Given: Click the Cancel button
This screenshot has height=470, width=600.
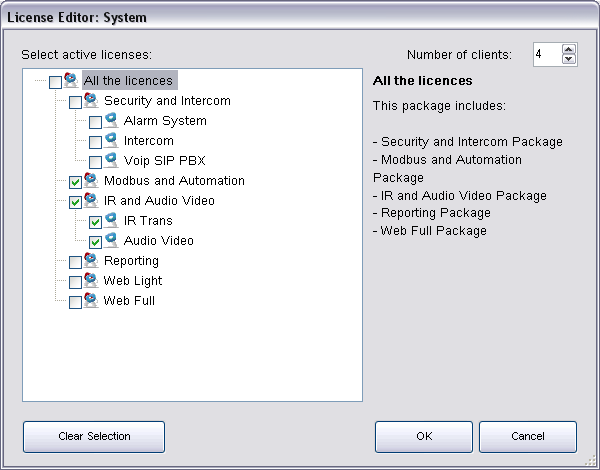Looking at the screenshot, I should pyautogui.click(x=527, y=436).
